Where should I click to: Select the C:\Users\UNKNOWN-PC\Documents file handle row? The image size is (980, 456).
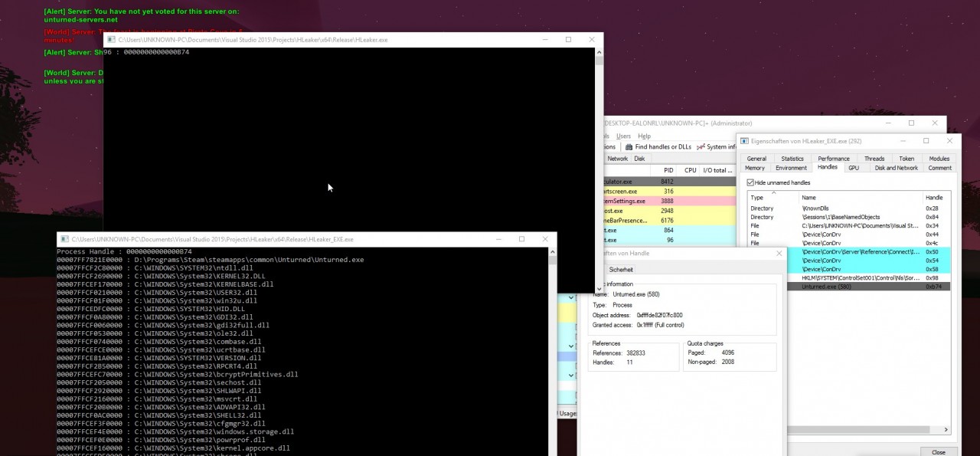849,226
